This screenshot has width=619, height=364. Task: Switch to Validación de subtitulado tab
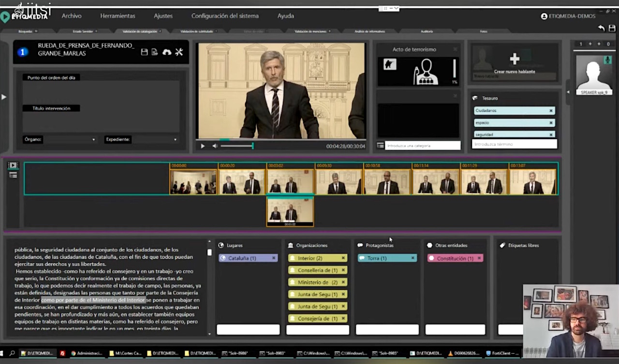point(197,31)
